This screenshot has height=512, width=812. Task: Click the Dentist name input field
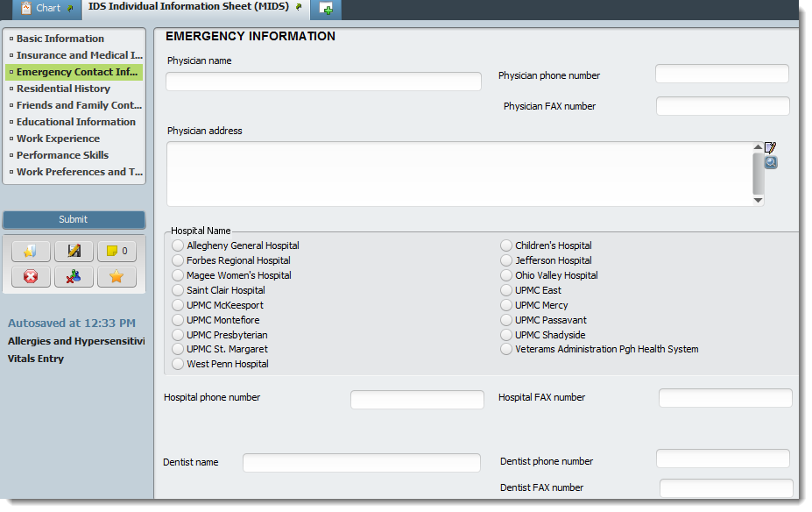click(362, 463)
